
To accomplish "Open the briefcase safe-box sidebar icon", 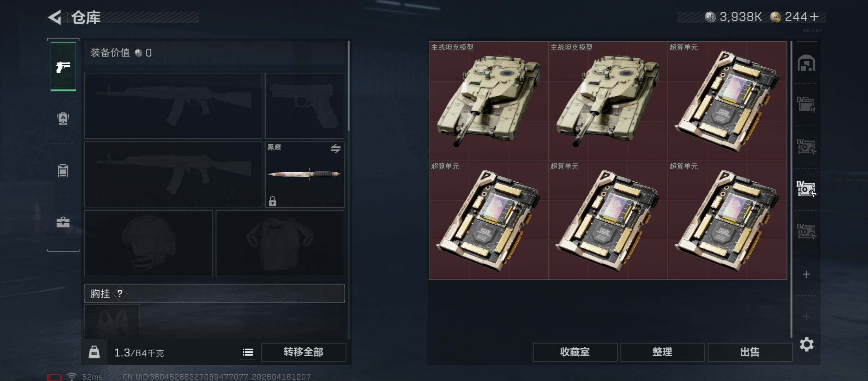I will tap(63, 222).
